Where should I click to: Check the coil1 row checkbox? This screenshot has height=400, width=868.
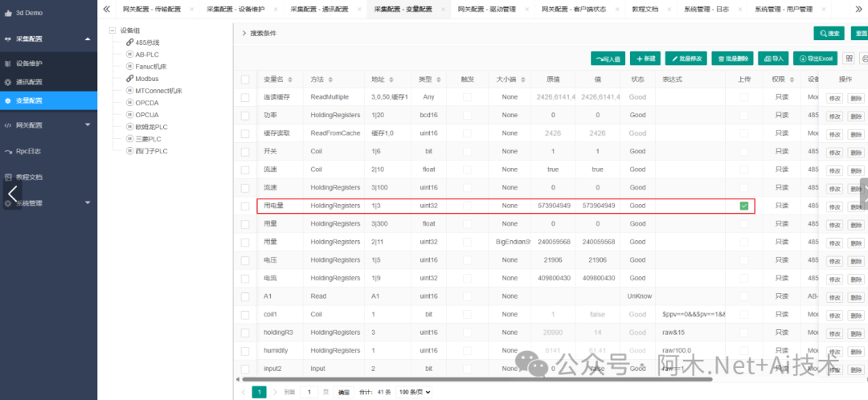click(x=245, y=314)
